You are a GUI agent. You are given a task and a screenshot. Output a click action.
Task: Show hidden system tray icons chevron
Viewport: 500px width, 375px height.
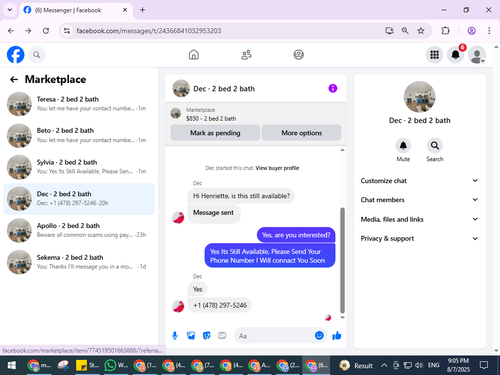point(384,365)
